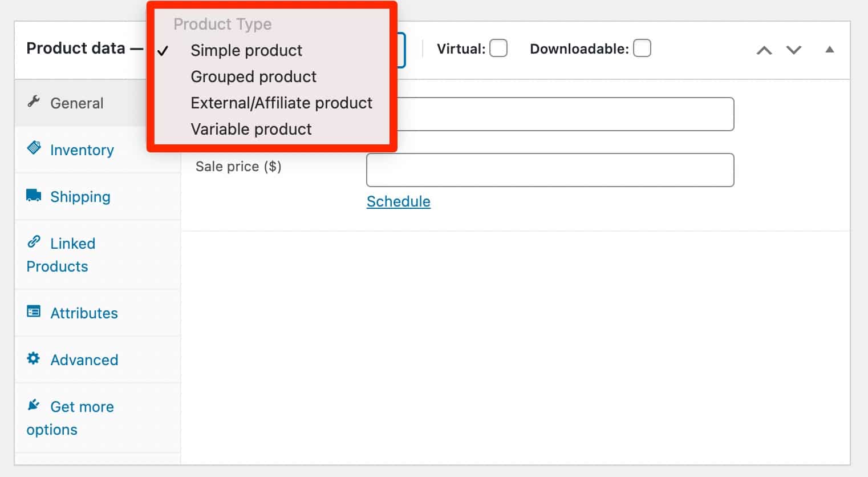868x477 pixels.
Task: Click the Advanced gear icon
Action: click(x=33, y=359)
